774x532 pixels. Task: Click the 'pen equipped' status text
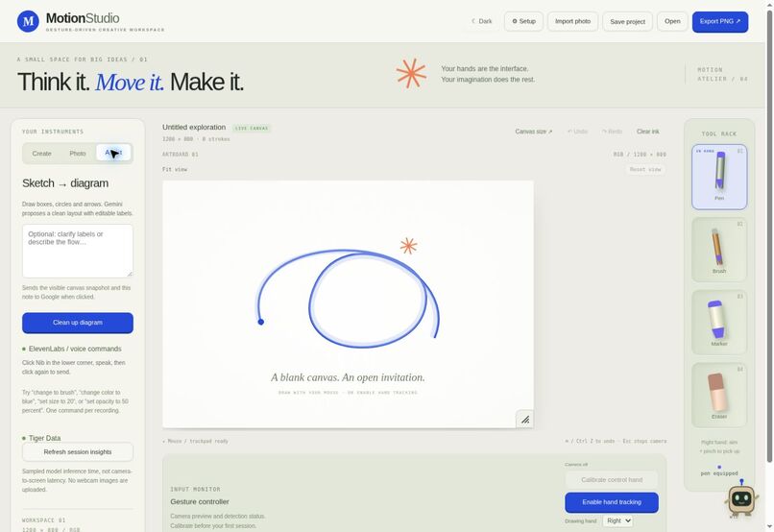[719, 473]
